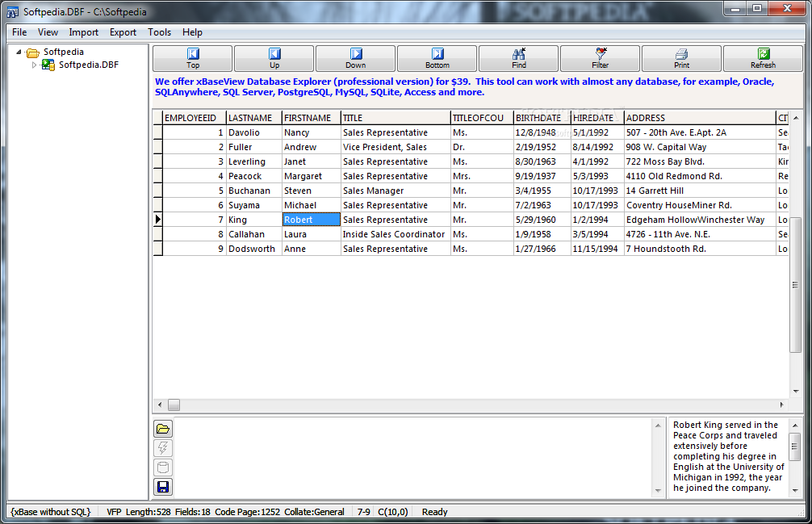Print the table
Image resolution: width=812 pixels, height=524 pixels.
pos(681,58)
